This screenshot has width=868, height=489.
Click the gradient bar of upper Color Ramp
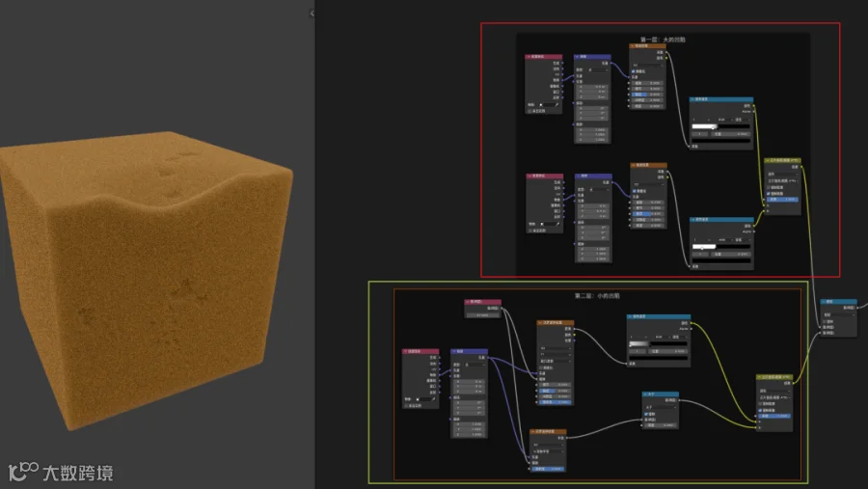point(721,126)
